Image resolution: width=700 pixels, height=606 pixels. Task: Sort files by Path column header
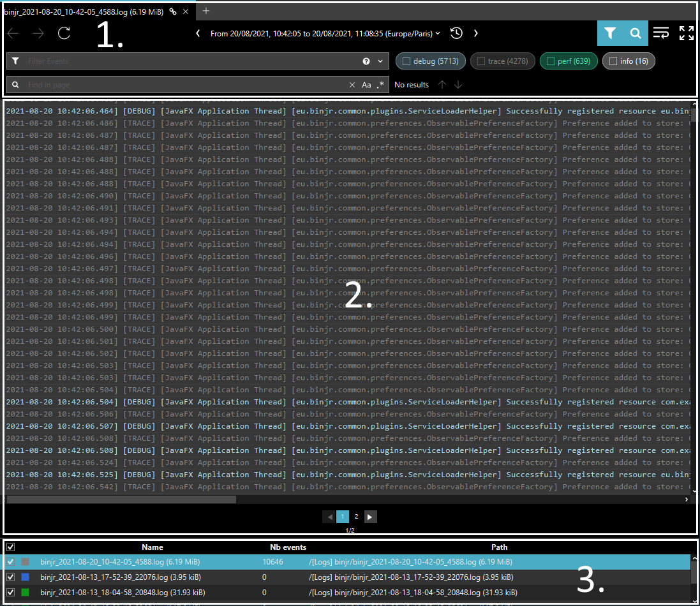pyautogui.click(x=499, y=547)
